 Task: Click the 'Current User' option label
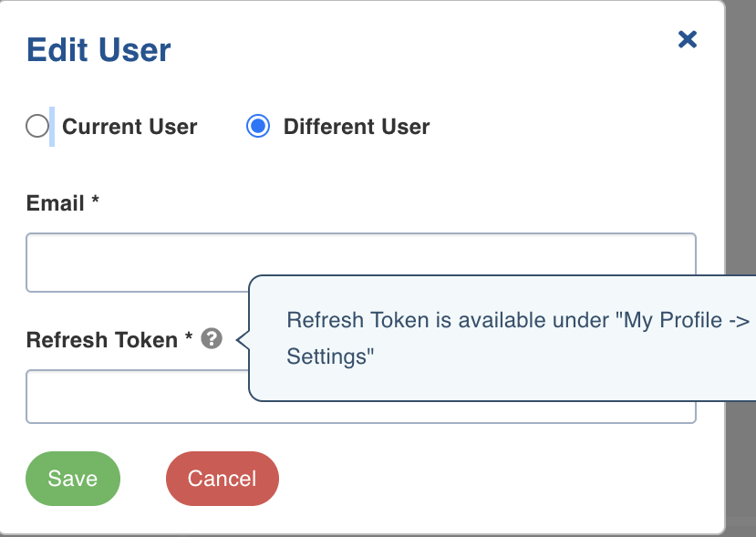[129, 127]
